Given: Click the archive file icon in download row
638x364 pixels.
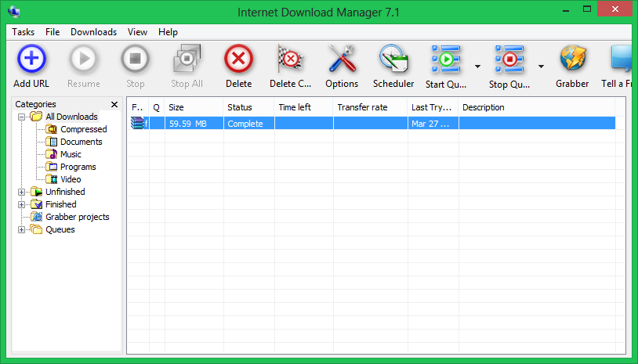Looking at the screenshot, I should coord(137,123).
